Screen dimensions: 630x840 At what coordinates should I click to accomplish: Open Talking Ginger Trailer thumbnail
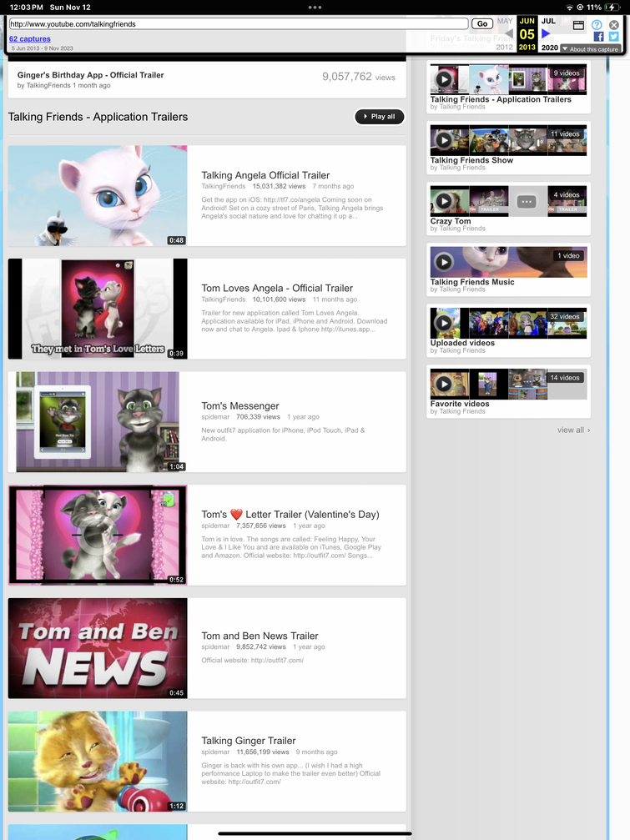pyautogui.click(x=98, y=762)
